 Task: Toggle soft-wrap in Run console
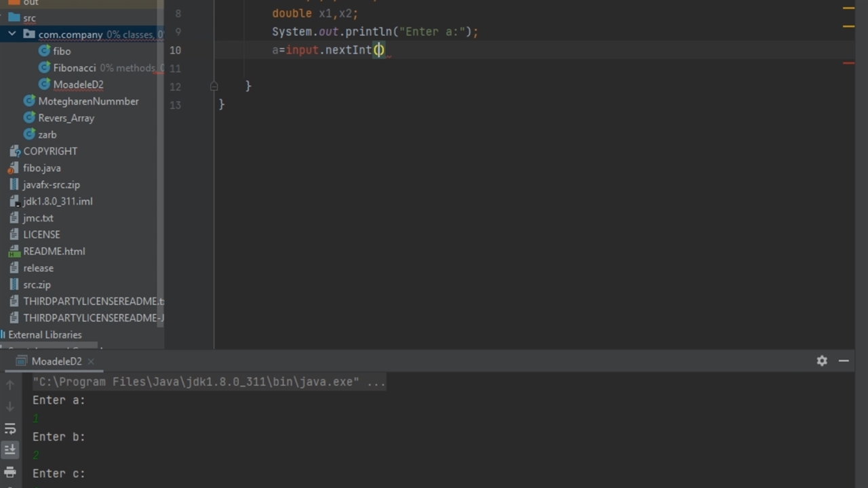click(10, 428)
